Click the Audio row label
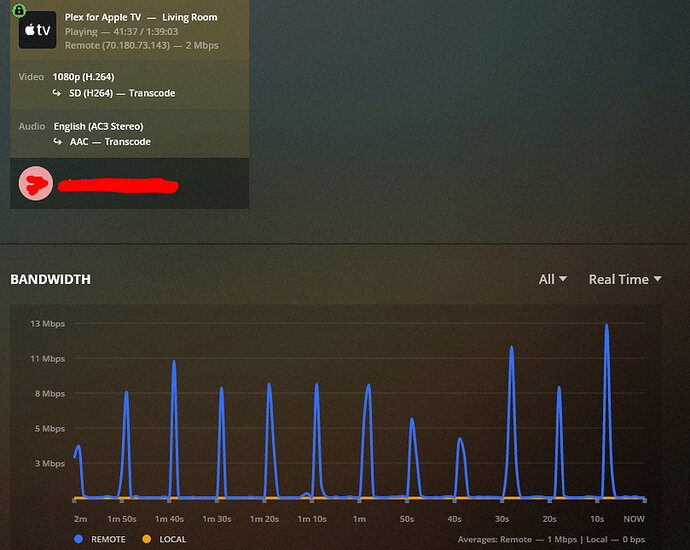This screenshot has width=690, height=550. (32, 126)
